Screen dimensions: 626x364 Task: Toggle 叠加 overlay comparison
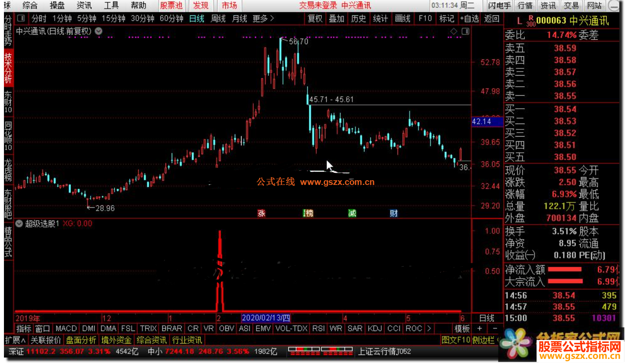(x=336, y=18)
